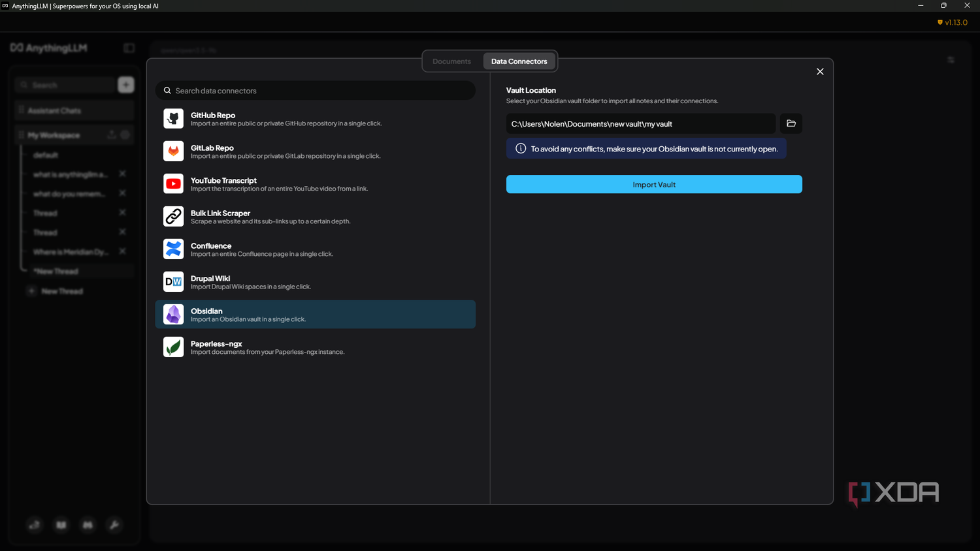This screenshot has width=980, height=551.
Task: Minimize the AnythingLLM window
Action: (921, 5)
